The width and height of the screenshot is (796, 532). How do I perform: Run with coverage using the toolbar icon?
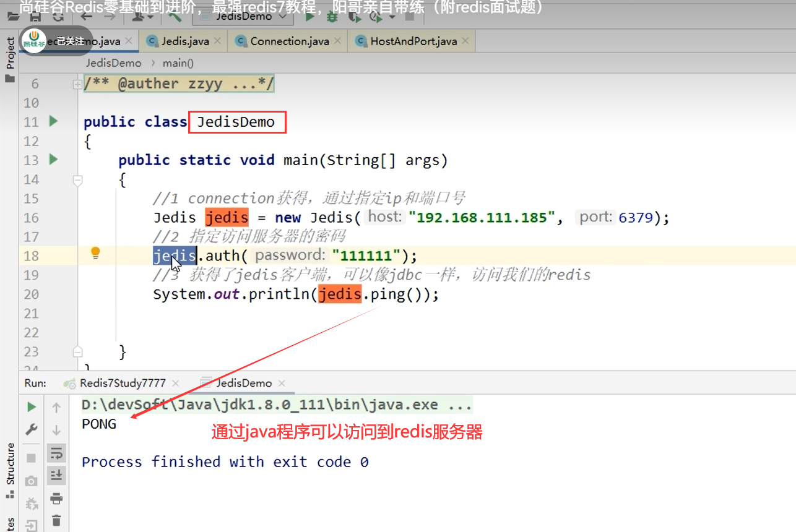coord(355,17)
